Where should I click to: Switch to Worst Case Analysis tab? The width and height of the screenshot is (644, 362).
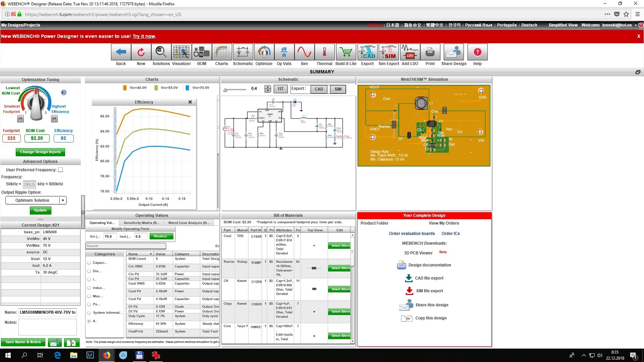[x=189, y=223]
